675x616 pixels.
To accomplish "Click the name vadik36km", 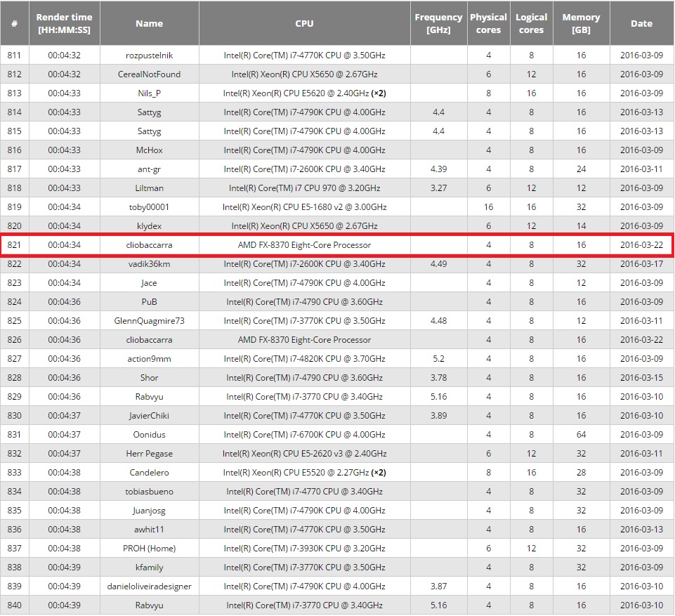I will 149,263.
